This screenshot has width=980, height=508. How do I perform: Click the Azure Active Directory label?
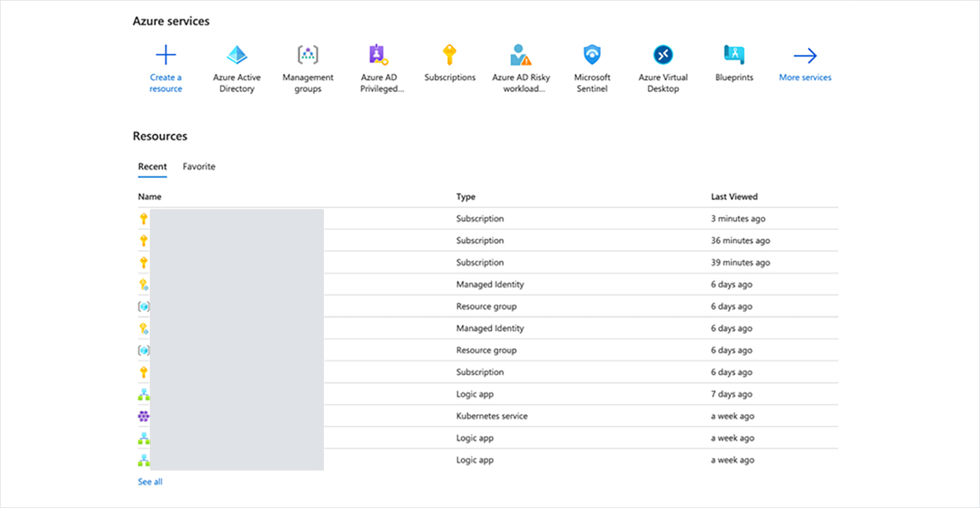pyautogui.click(x=237, y=83)
